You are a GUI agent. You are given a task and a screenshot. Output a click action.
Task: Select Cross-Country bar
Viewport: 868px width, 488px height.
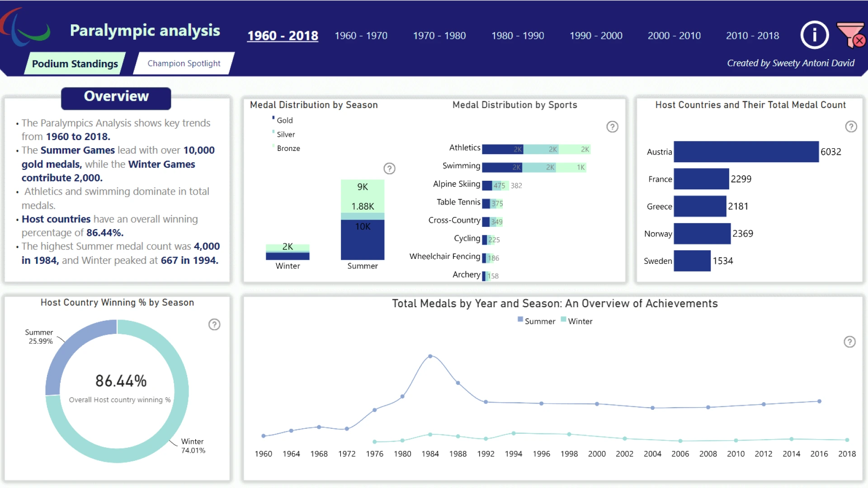coord(492,221)
